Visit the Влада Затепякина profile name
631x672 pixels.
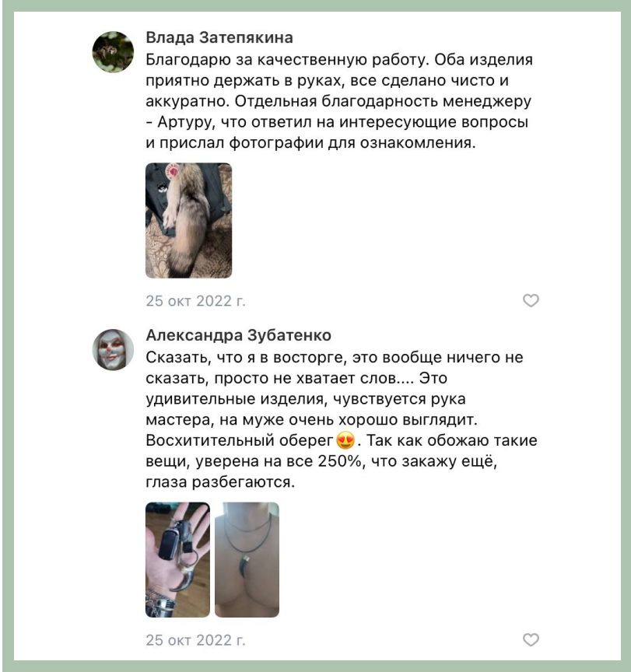[219, 37]
